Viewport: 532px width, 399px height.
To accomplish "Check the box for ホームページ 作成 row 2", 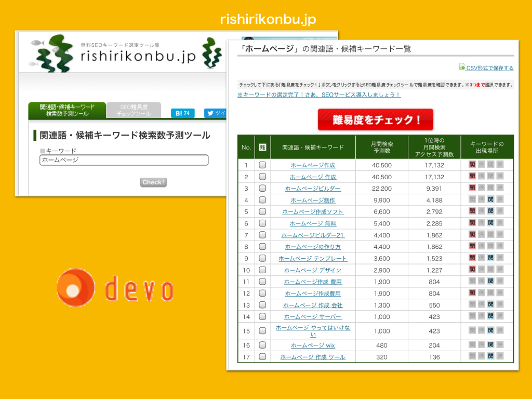I will (262, 177).
